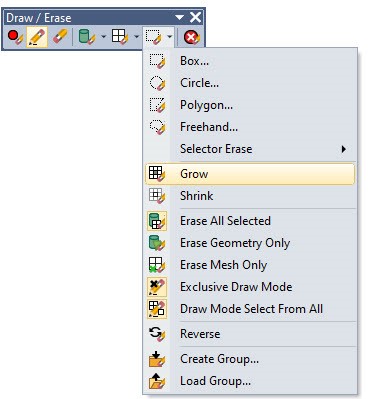The height and width of the screenshot is (399, 369).
Task: Select the eraser Erase Mode tool
Action: tap(60, 37)
